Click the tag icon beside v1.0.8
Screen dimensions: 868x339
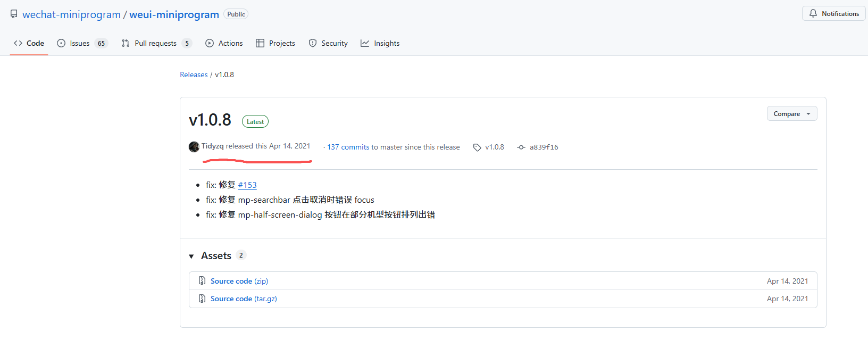[477, 147]
